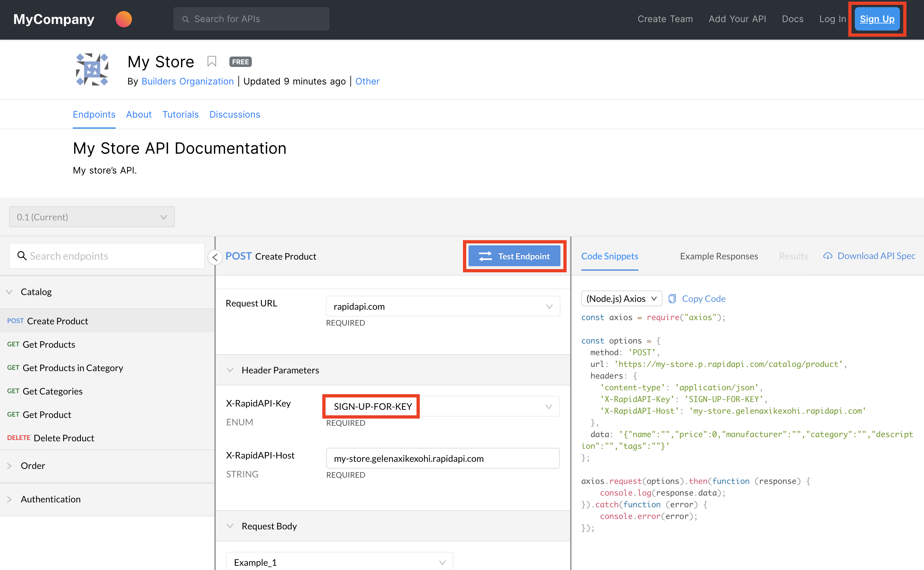
Task: Switch to the Endpoints tab
Action: 94,114
